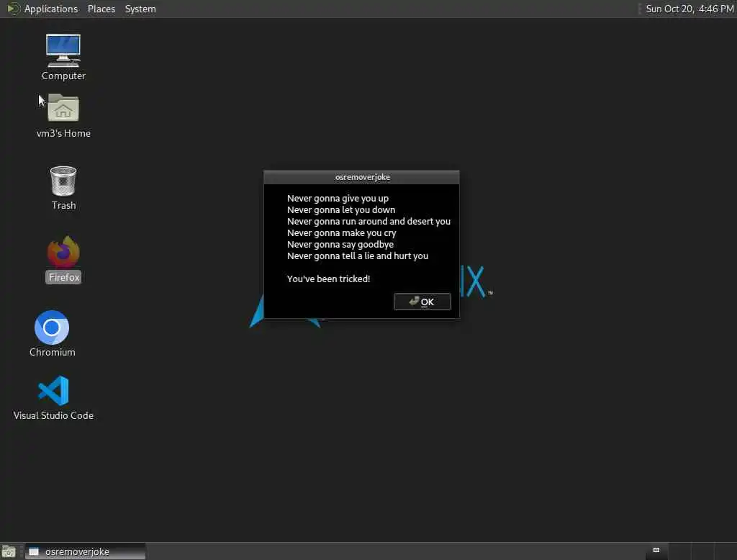This screenshot has height=560, width=737.
Task: Select osremoverjoke in the taskbar
Action: (86, 551)
